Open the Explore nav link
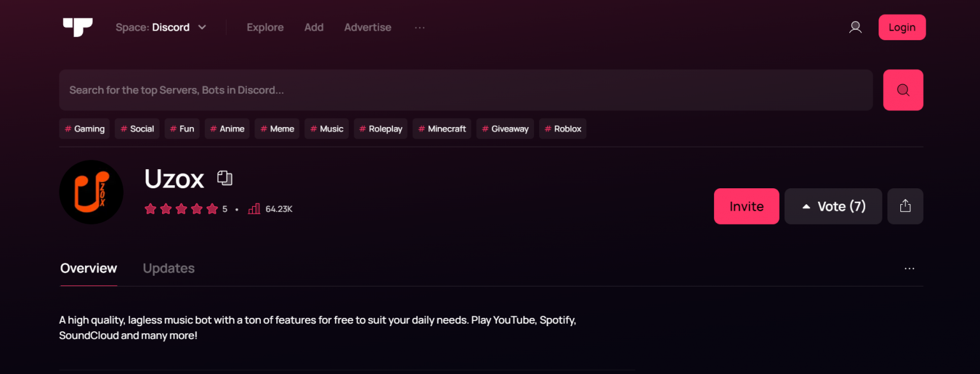980x374 pixels. [265, 27]
